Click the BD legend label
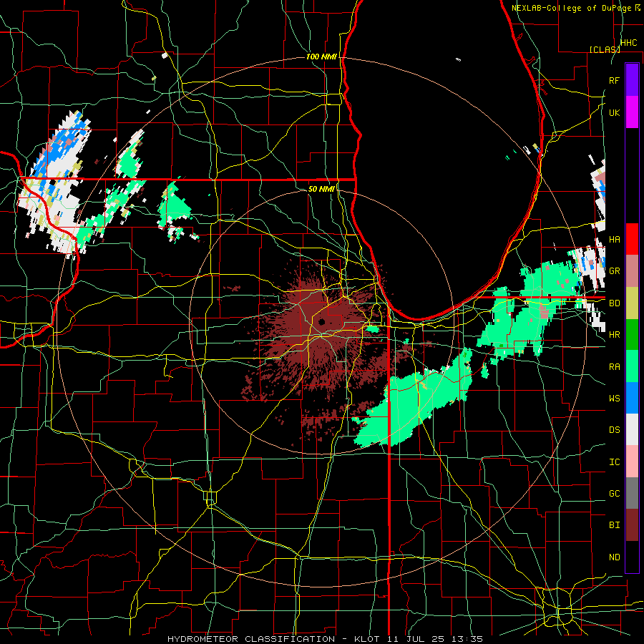 coord(614,303)
